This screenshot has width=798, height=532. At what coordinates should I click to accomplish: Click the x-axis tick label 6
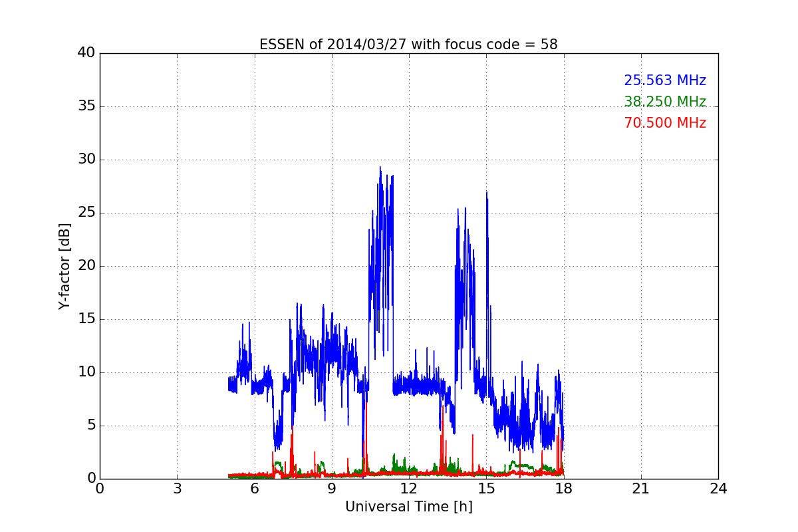point(254,489)
